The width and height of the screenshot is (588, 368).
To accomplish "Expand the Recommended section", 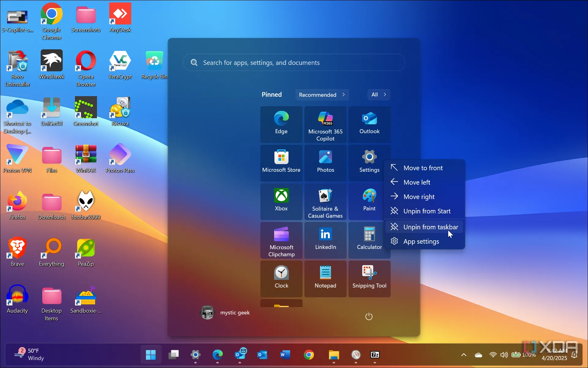I will click(x=322, y=95).
